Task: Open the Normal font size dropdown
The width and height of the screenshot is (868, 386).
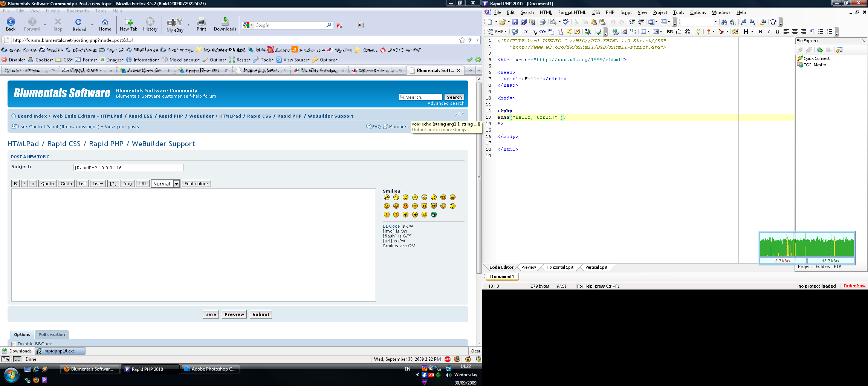Action: click(166, 184)
